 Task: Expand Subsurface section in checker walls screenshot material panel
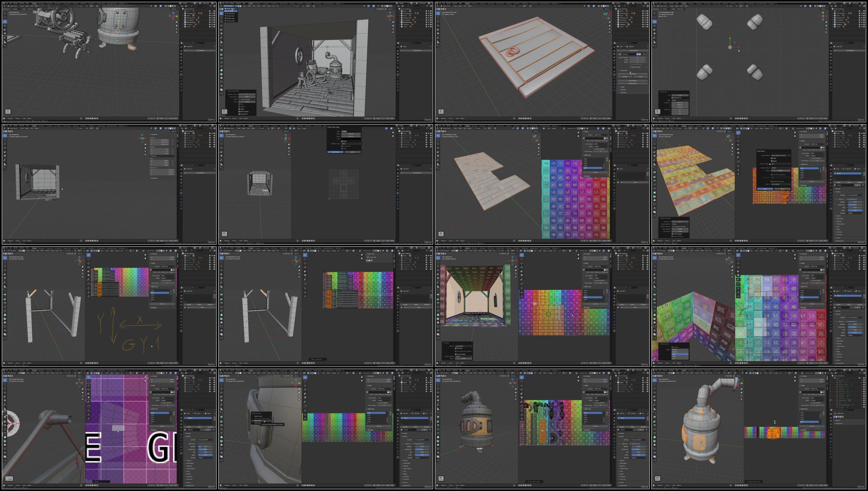[x=839, y=341]
